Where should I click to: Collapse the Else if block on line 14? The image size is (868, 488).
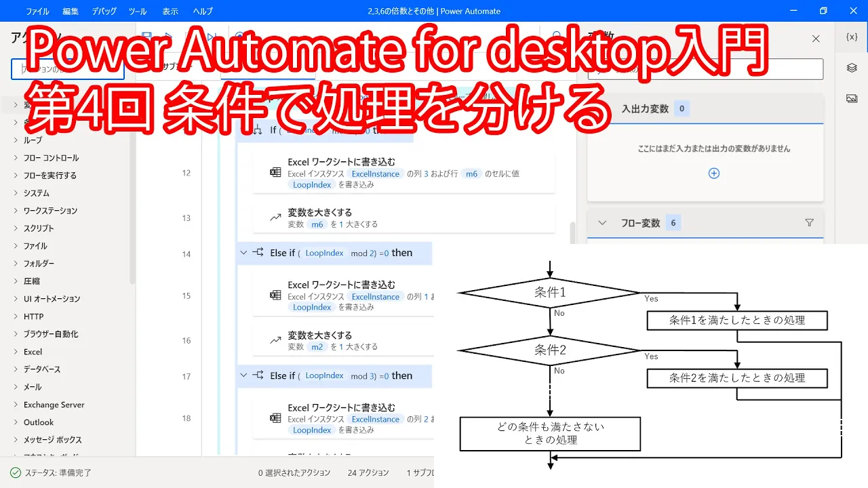point(243,253)
